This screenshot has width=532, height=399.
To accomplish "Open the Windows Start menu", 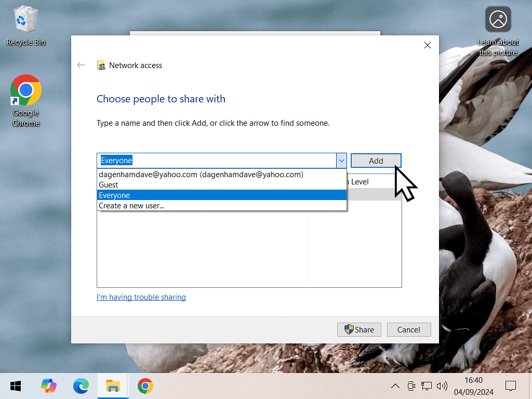I will pos(16,386).
